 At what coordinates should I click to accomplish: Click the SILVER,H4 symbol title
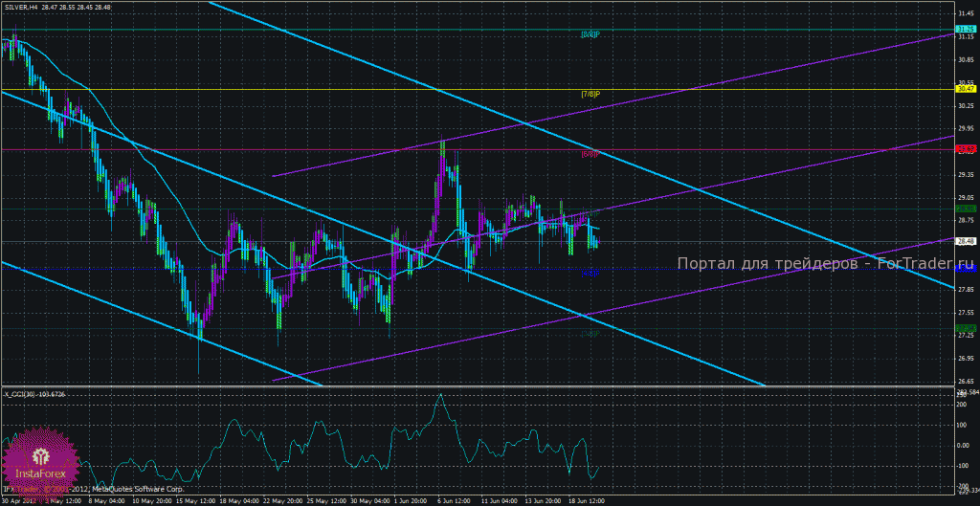22,7
